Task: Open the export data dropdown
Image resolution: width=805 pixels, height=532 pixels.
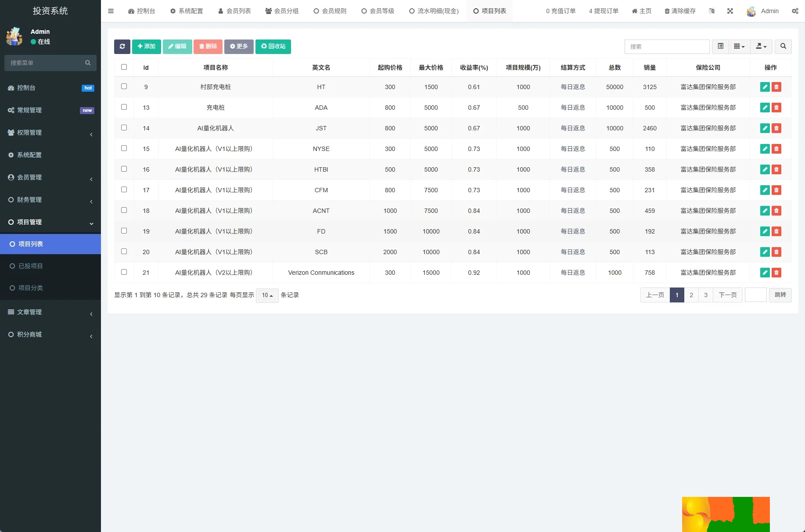Action: click(761, 47)
